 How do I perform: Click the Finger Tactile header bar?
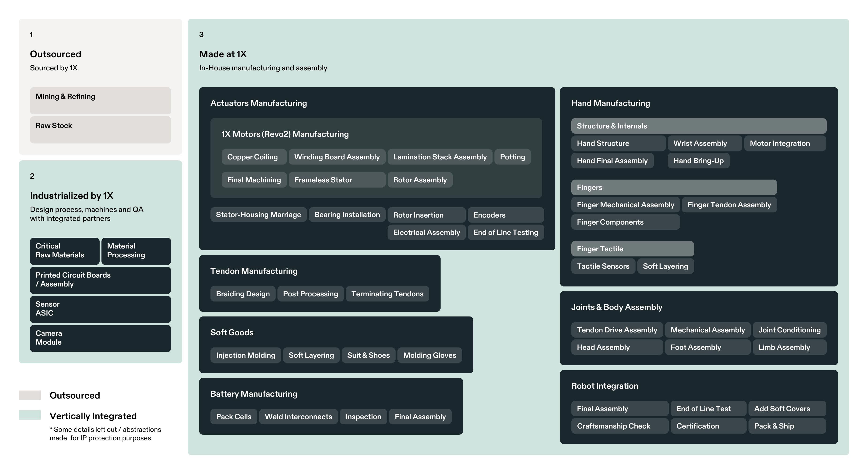pos(632,249)
